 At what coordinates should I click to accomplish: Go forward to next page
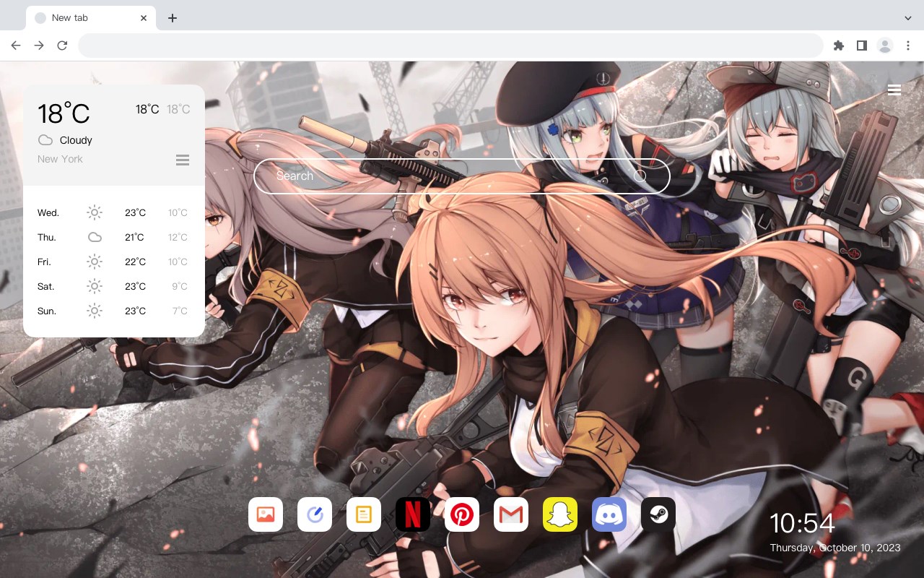(39, 46)
